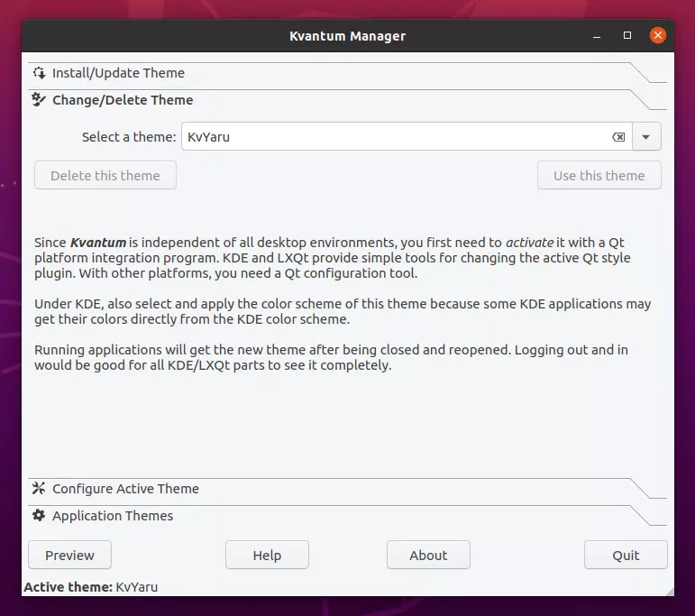Click the Use this theme button
Screen dimensions: 695x616
(599, 175)
